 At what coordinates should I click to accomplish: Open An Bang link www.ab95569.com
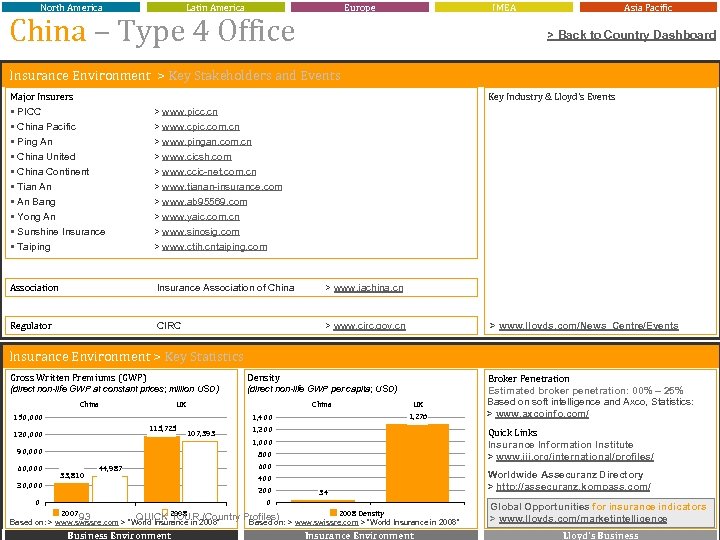pyautogui.click(x=204, y=202)
